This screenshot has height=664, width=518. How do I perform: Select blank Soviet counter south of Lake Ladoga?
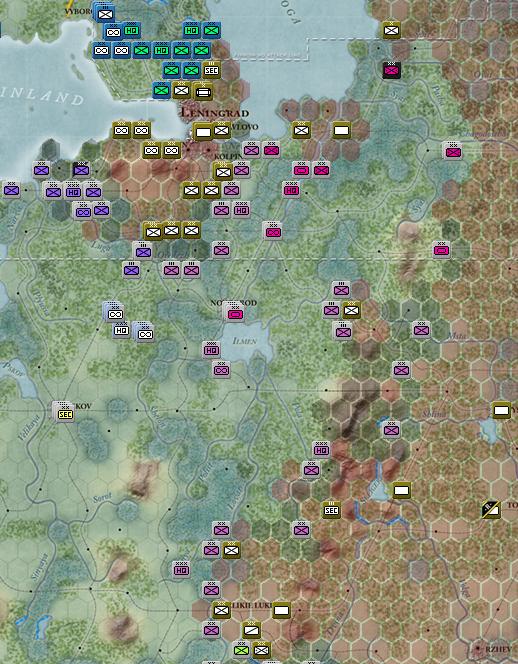click(x=341, y=130)
